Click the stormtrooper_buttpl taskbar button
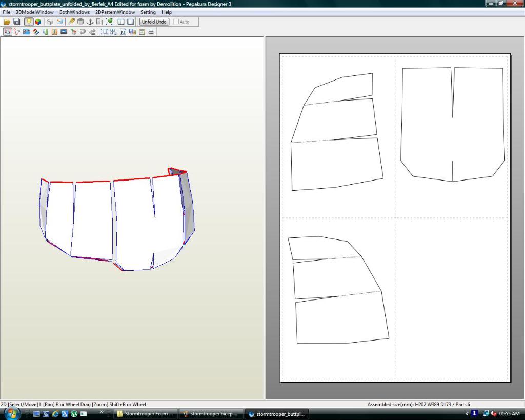This screenshot has height=420, width=525. (276, 414)
